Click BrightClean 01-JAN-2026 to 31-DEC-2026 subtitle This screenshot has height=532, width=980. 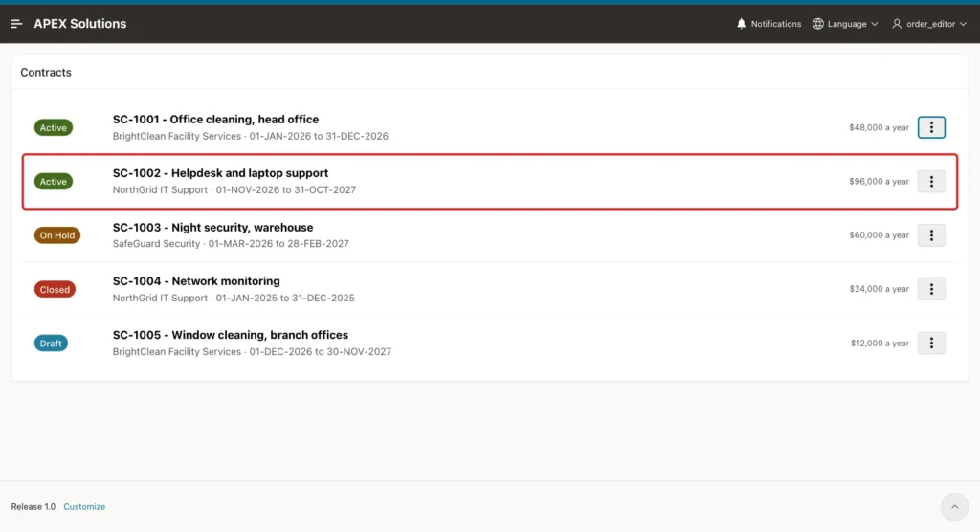pyautogui.click(x=250, y=136)
